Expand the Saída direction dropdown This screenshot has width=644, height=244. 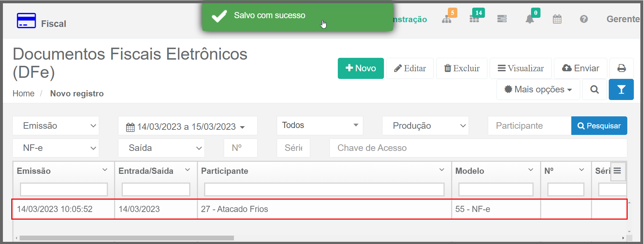click(161, 148)
